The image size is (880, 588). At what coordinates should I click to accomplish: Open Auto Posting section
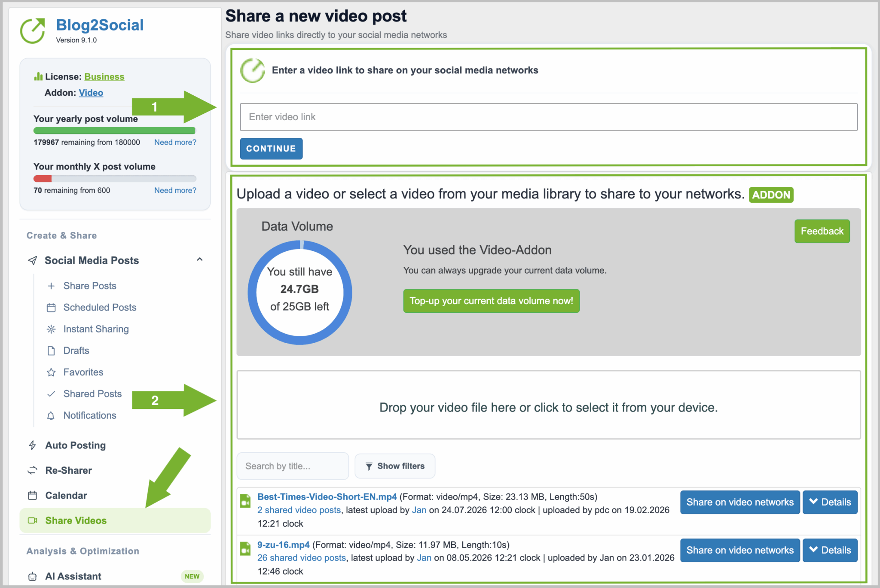76,445
